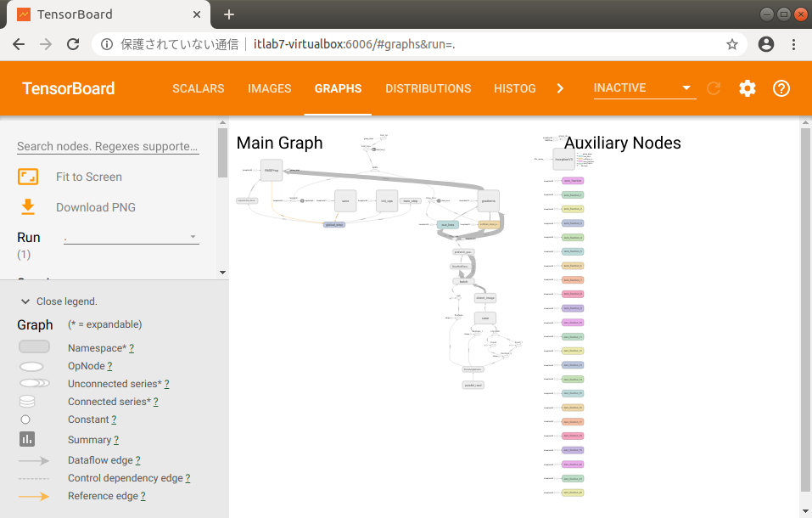Switch to the IMAGES tab
Screen dimensions: 812x518
[269, 88]
